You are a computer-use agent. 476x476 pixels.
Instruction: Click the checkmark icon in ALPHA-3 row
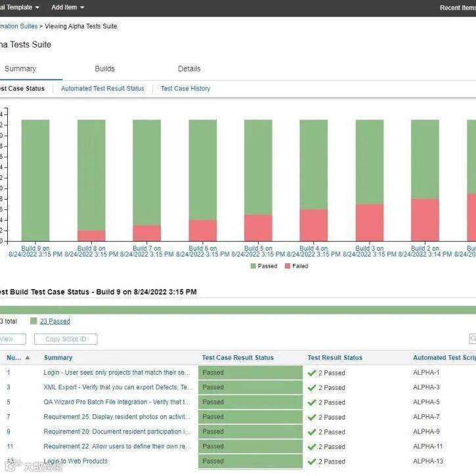[312, 387]
